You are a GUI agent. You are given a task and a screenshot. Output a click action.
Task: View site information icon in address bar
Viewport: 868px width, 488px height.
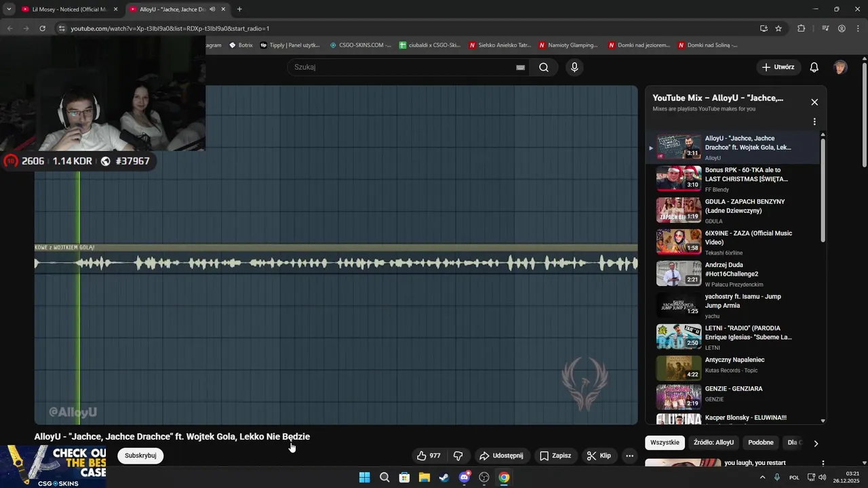62,28
